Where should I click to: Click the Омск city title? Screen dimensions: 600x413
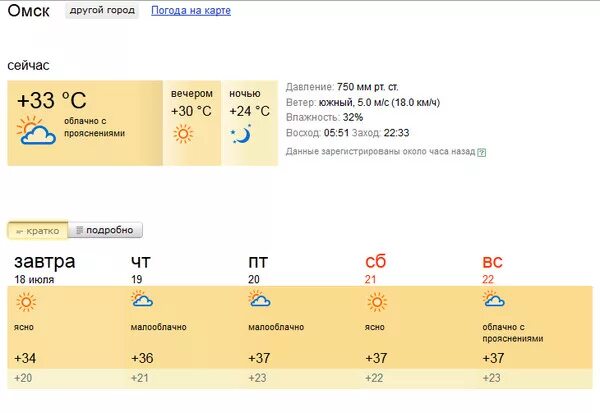(x=29, y=10)
